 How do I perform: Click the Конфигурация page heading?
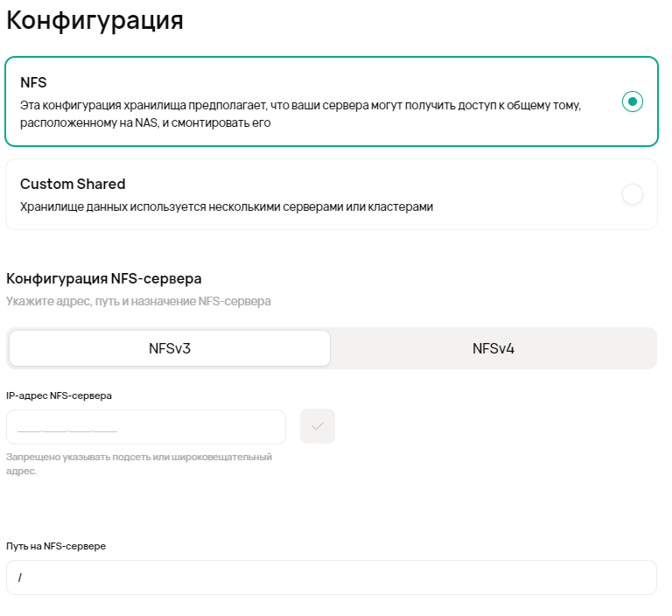tap(94, 20)
